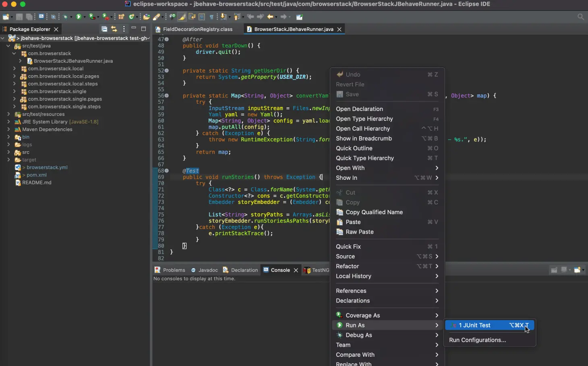Select 1 JUnit Test in Run As submenu
Image resolution: width=588 pixels, height=366 pixels.
click(x=474, y=325)
